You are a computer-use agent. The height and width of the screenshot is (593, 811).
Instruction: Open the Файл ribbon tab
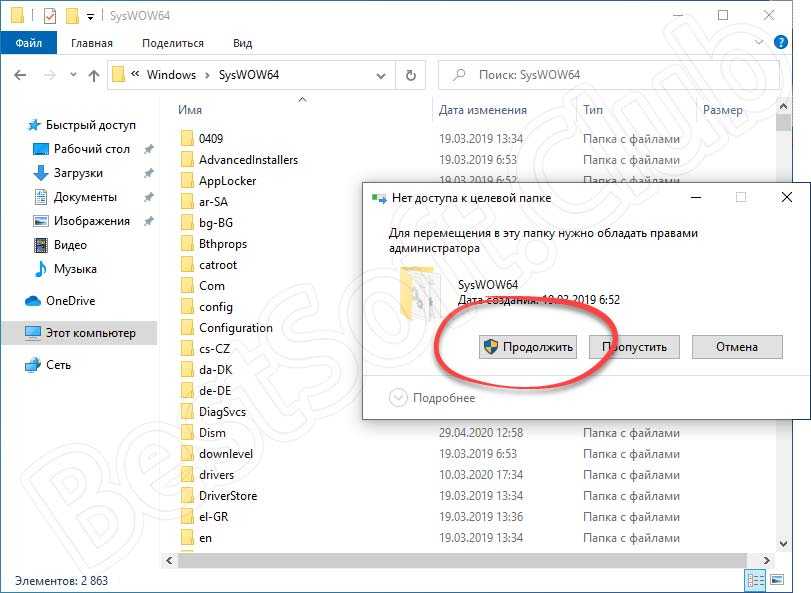(28, 43)
